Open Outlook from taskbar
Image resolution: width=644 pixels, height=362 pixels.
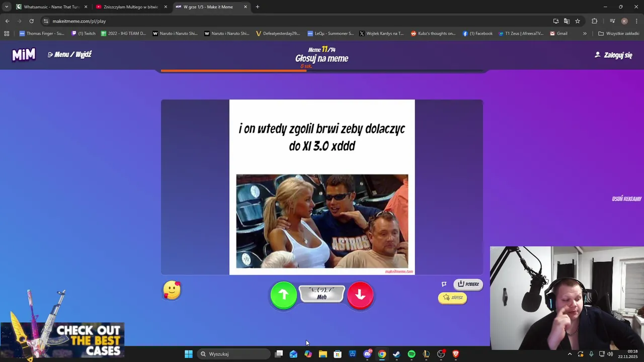tap(293, 354)
